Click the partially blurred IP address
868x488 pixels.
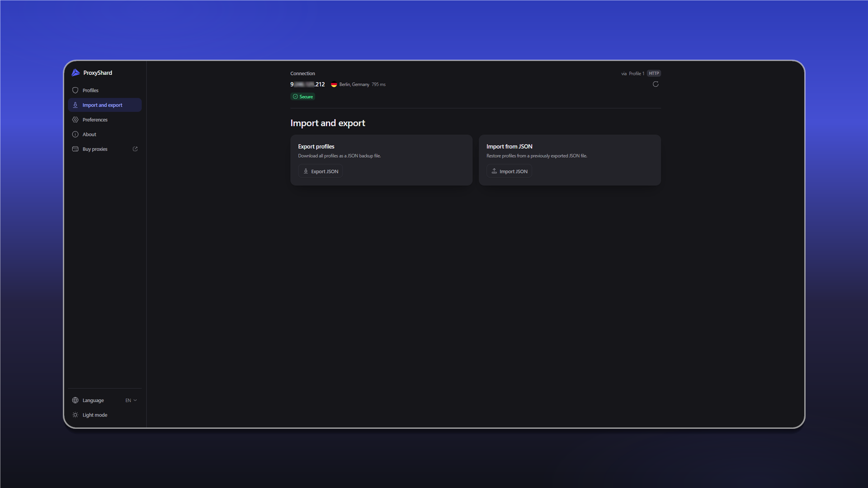tap(307, 84)
